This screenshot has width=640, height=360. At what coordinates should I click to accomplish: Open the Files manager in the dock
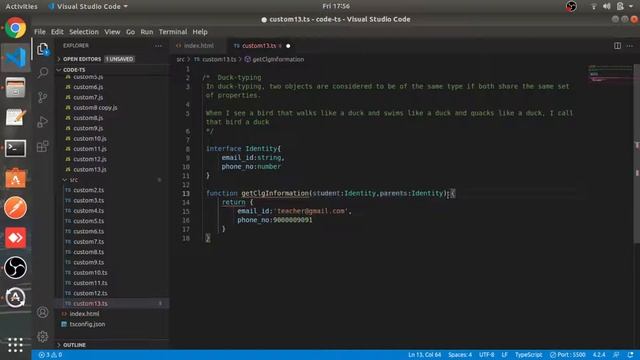tap(16, 88)
